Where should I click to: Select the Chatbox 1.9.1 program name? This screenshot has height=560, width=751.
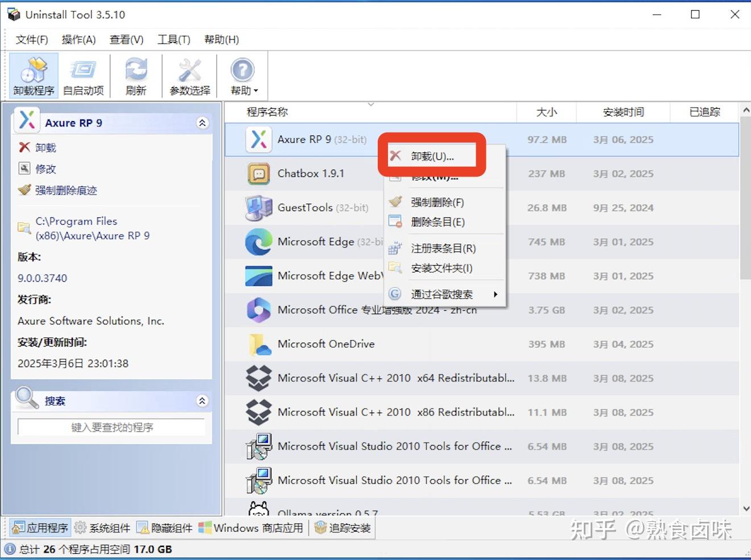coord(311,174)
